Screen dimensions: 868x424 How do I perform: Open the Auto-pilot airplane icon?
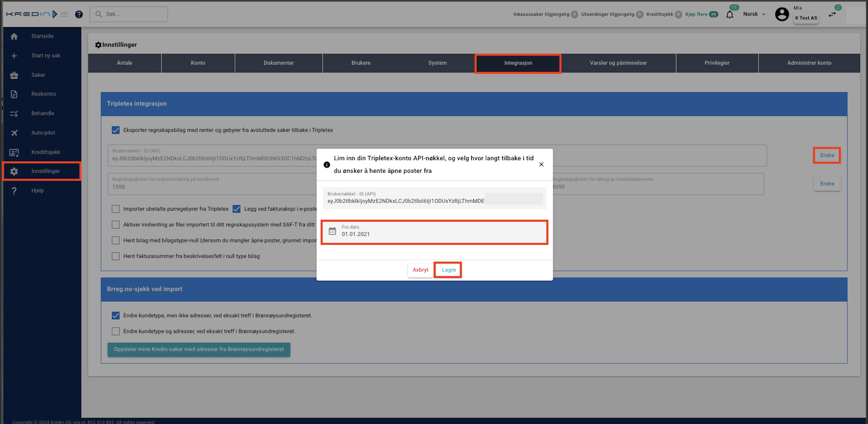pos(14,133)
